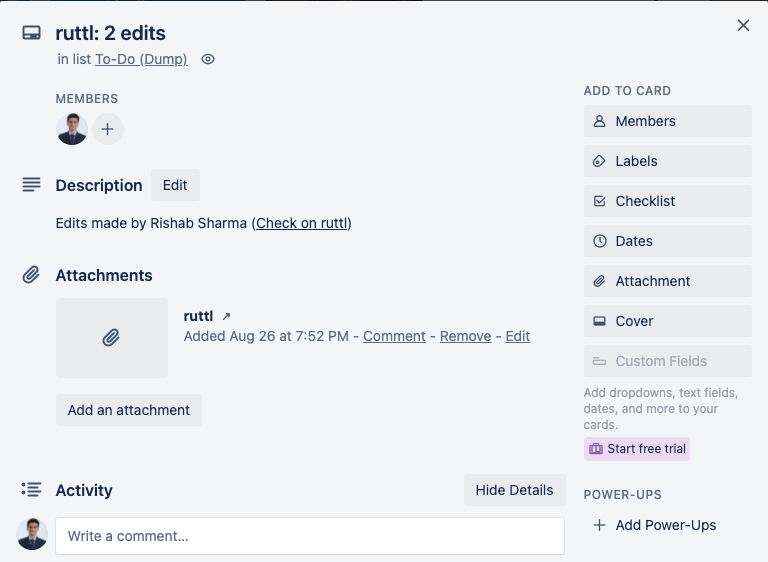Open the Dates picker
The image size is (768, 562).
pos(667,241)
